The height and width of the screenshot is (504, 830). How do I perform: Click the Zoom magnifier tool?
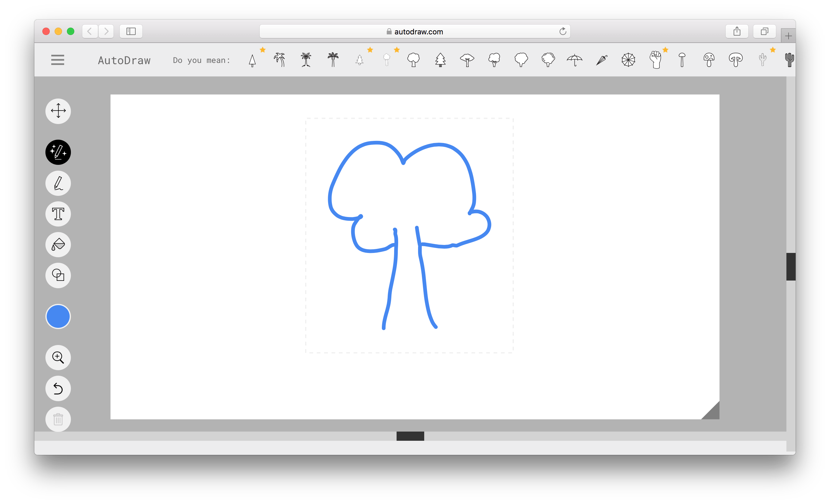pos(58,358)
